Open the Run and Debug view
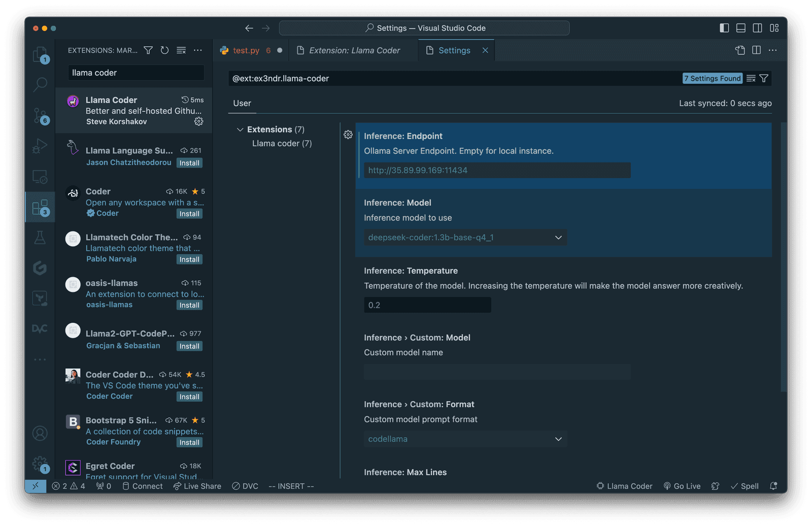Viewport: 812px width, 526px height. pos(40,146)
